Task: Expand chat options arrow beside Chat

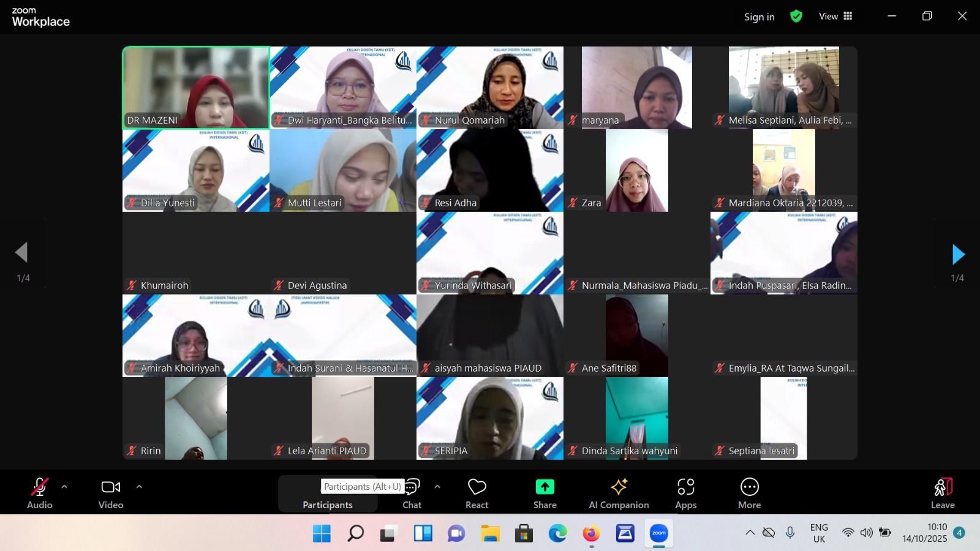Action: point(437,487)
